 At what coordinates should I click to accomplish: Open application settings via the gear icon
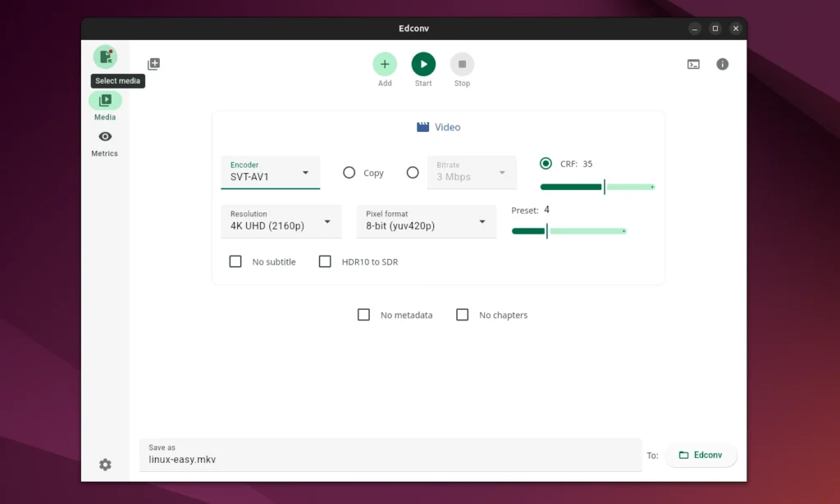105,464
